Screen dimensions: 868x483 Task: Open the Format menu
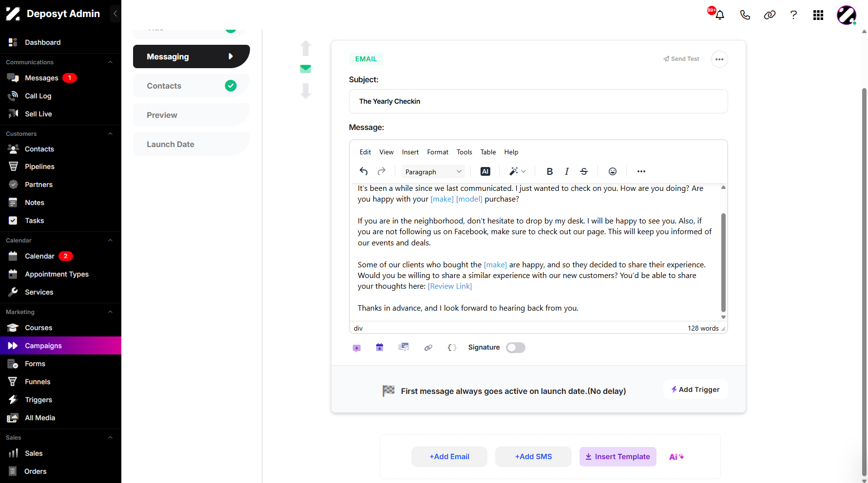(x=438, y=152)
